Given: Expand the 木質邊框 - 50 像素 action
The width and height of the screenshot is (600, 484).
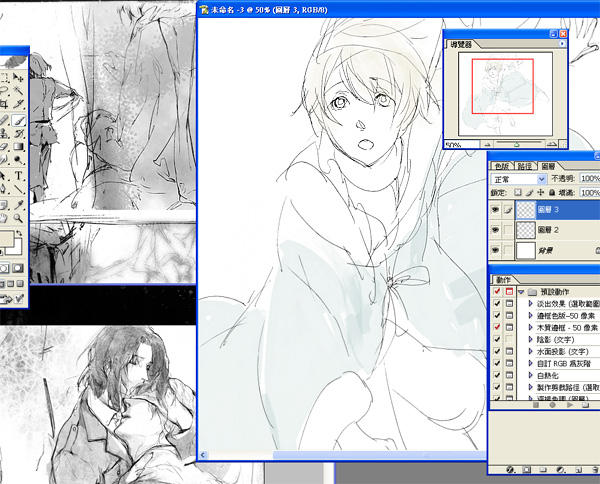Looking at the screenshot, I should pos(530,328).
